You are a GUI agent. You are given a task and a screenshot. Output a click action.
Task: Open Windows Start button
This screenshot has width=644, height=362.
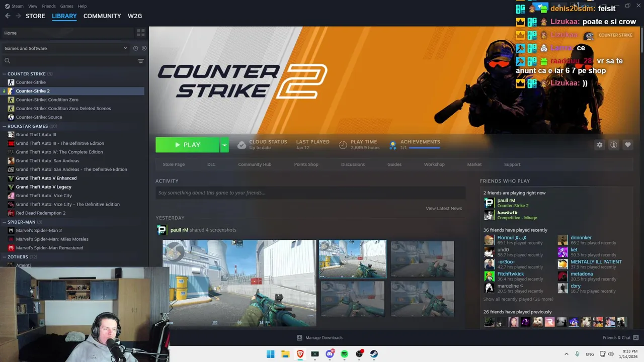[x=270, y=354]
